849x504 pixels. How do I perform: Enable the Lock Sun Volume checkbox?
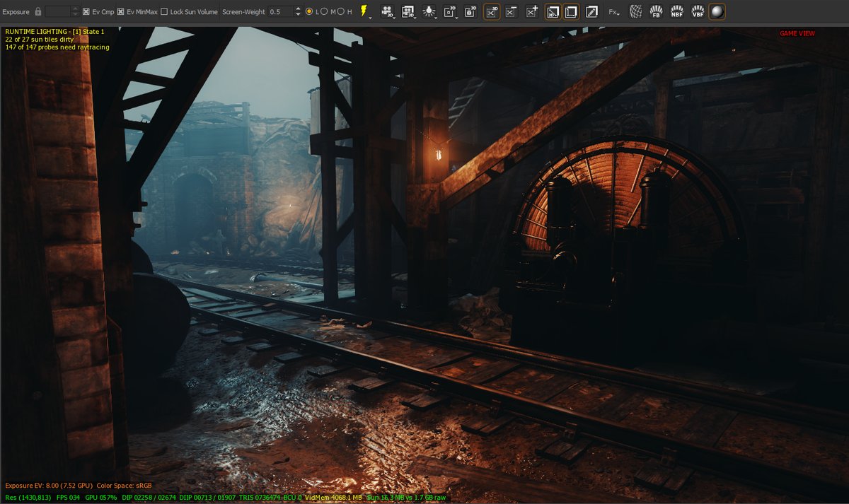164,12
